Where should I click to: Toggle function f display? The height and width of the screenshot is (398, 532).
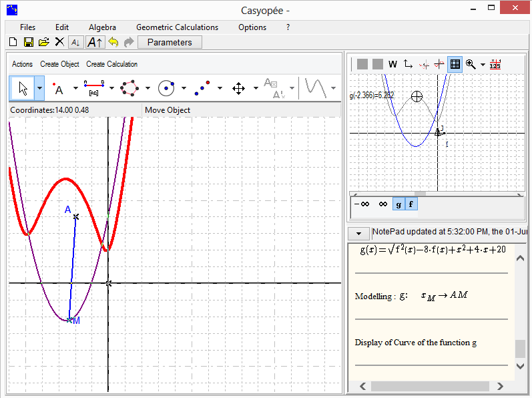[x=411, y=204]
